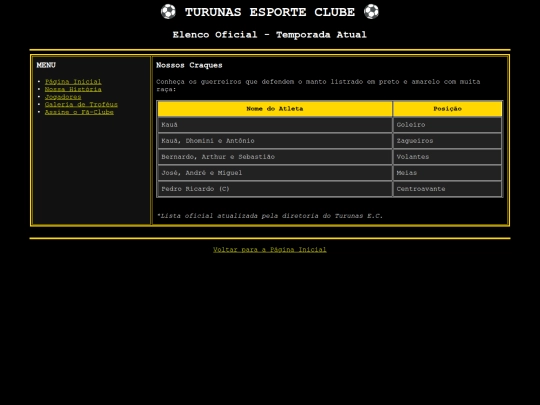Image resolution: width=540 pixels, height=405 pixels.
Task: Click the Conheça os guerreiros intro paragraph
Action: [x=318, y=85]
